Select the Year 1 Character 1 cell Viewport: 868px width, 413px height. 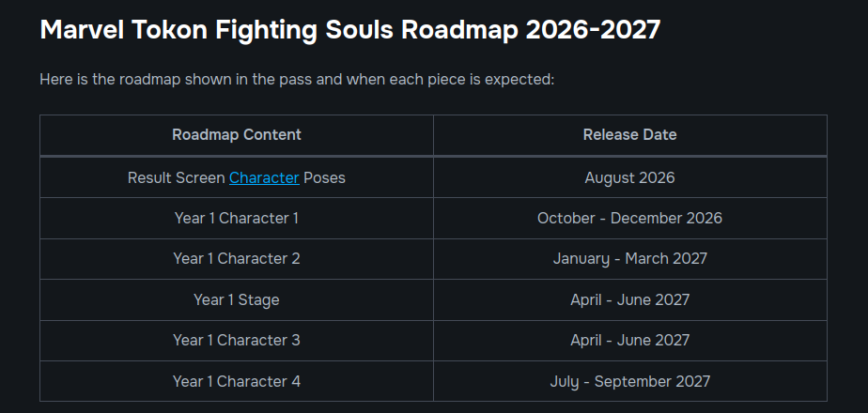pyautogui.click(x=237, y=219)
